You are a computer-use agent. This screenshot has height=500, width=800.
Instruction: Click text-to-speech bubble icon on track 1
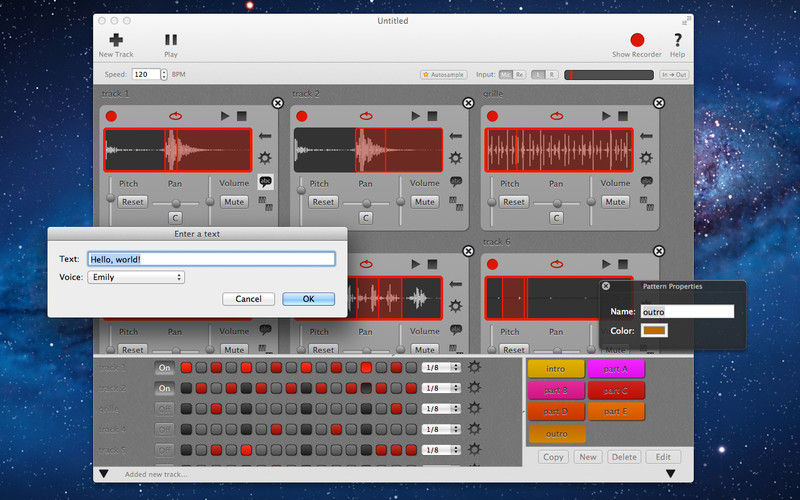pyautogui.click(x=265, y=181)
